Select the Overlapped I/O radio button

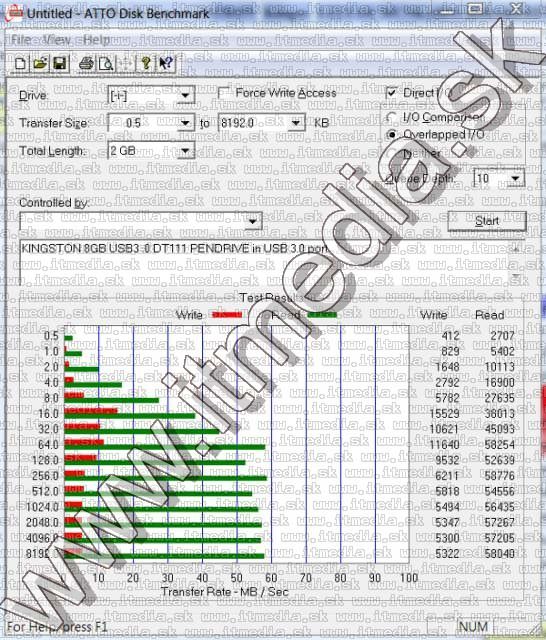point(391,134)
